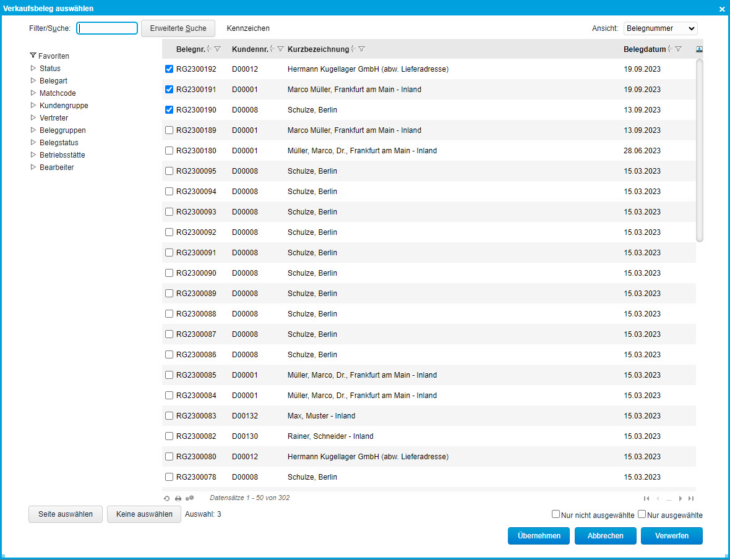730x560 pixels.
Task: Click the sort arrows on Kundennr. column
Action: click(x=272, y=49)
